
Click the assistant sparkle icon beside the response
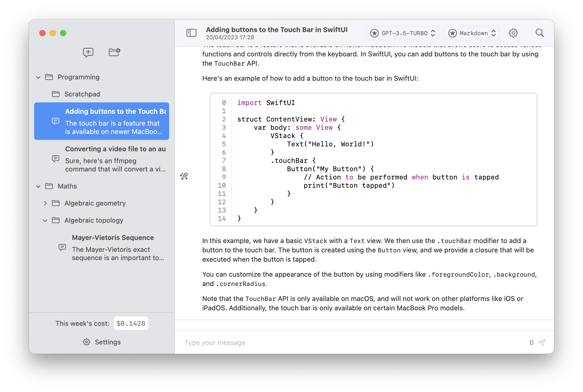click(x=184, y=176)
